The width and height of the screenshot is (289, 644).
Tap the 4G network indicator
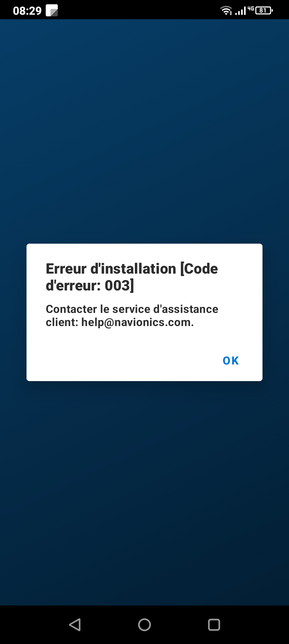tap(251, 8)
